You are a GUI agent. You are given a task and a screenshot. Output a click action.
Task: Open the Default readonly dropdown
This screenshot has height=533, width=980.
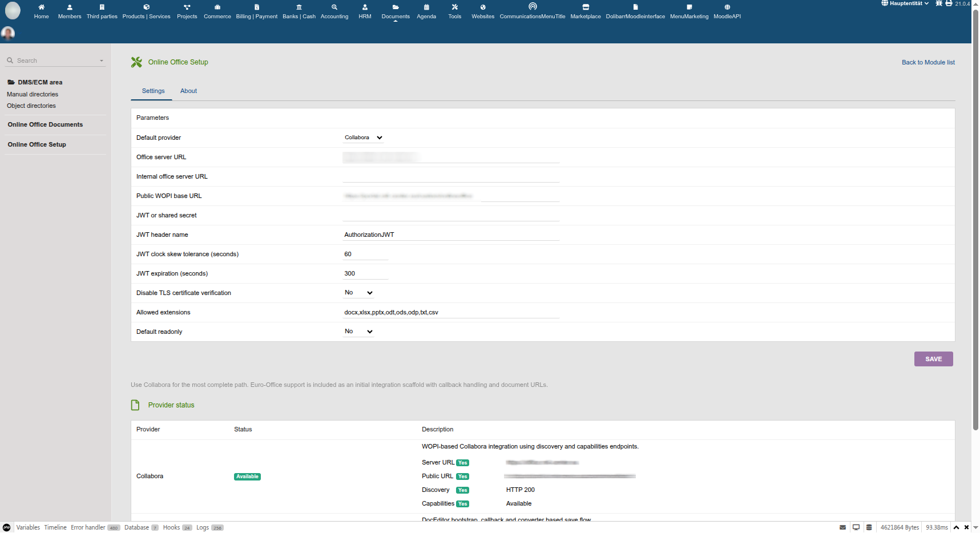pos(358,332)
